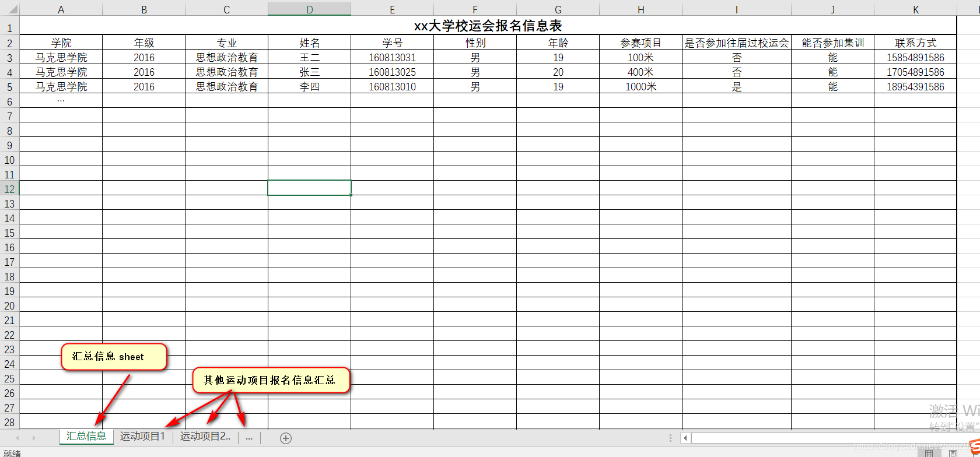Click header cell 姓名
The height and width of the screenshot is (457, 980).
coord(310,43)
